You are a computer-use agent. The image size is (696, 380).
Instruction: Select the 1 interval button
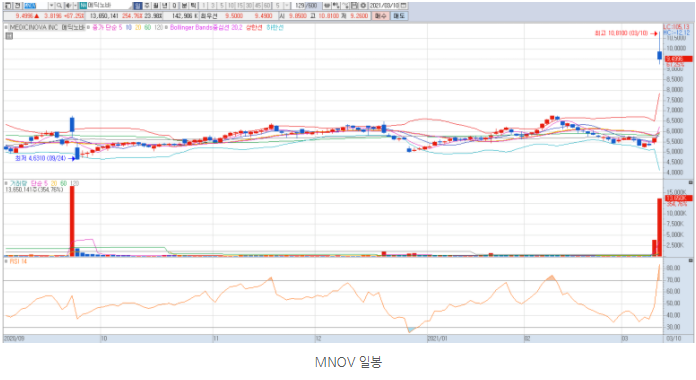(204, 5)
